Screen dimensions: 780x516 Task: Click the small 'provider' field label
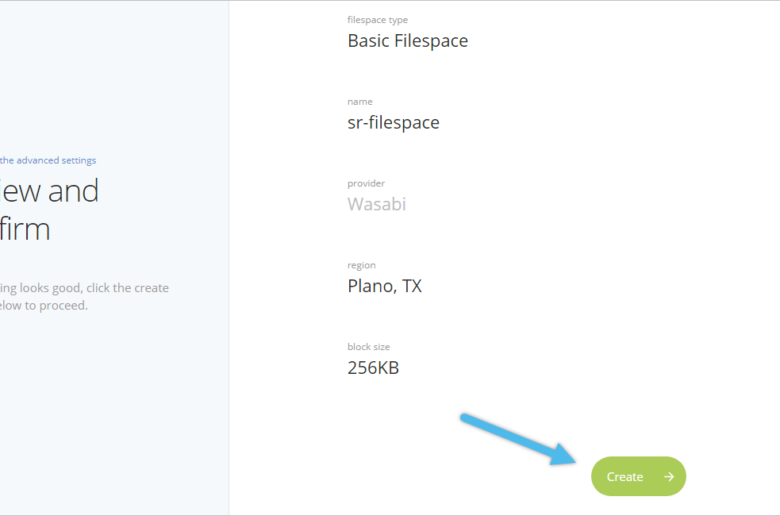pyautogui.click(x=366, y=184)
